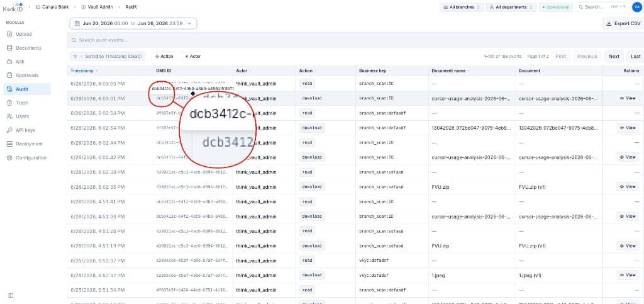644x304 pixels.
Task: Click the Operational status badge
Action: [x=556, y=7]
